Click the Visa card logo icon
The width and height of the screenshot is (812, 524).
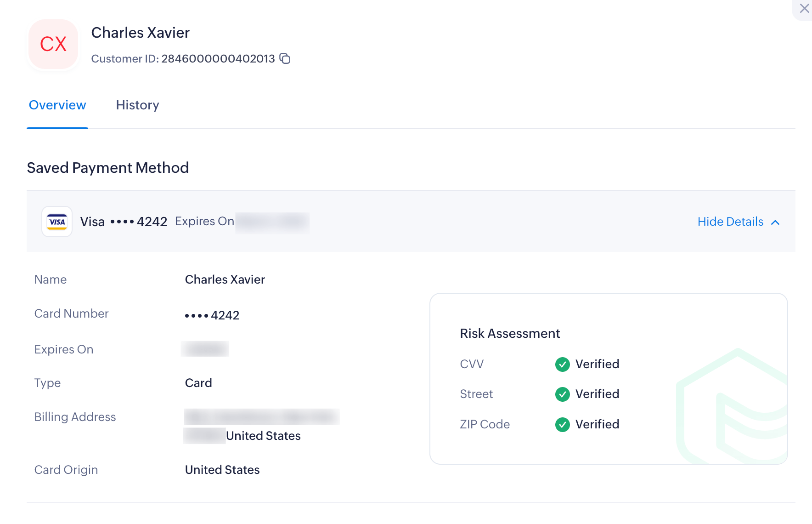57,222
